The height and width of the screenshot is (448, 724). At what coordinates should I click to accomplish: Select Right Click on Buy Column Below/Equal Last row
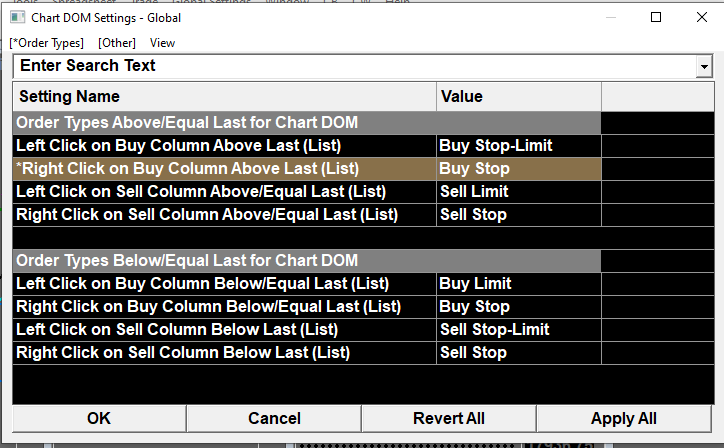[225, 307]
